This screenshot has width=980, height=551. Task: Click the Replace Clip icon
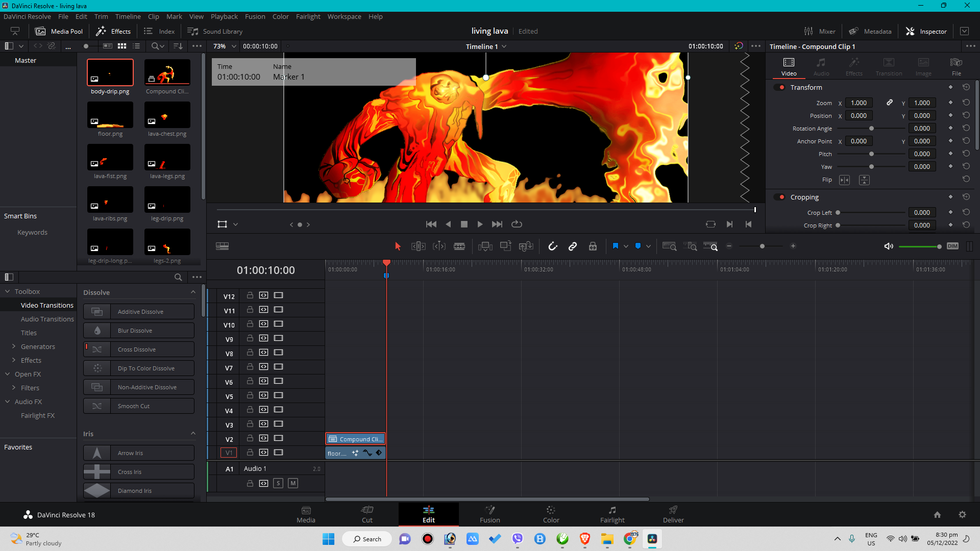(x=526, y=246)
